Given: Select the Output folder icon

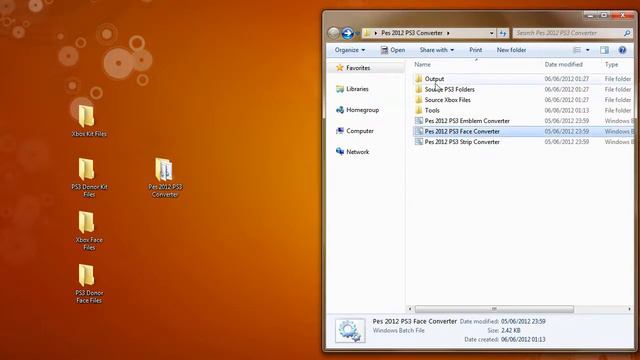Looking at the screenshot, I should tap(418, 78).
